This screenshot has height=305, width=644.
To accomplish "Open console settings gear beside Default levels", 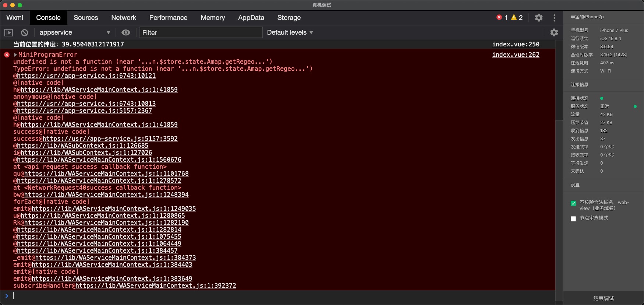I will (554, 33).
